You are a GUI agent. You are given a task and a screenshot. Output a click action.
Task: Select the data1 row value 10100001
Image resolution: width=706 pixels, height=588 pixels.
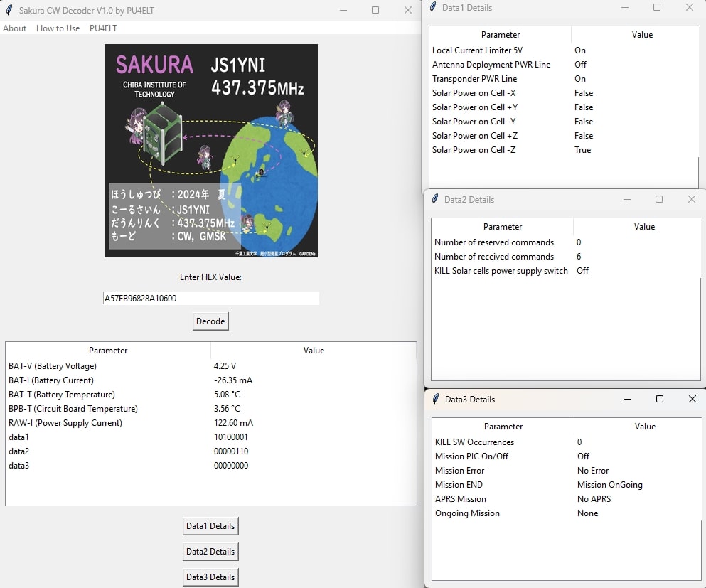231,437
